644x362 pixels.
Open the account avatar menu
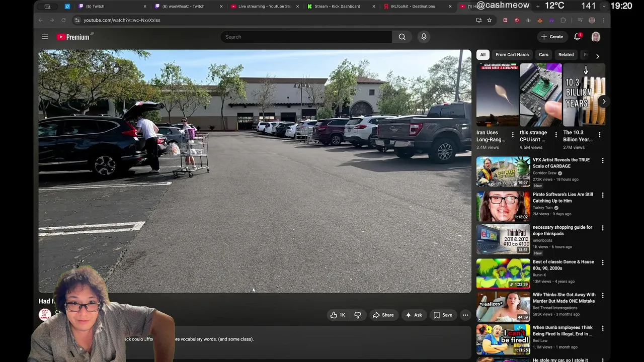596,37
